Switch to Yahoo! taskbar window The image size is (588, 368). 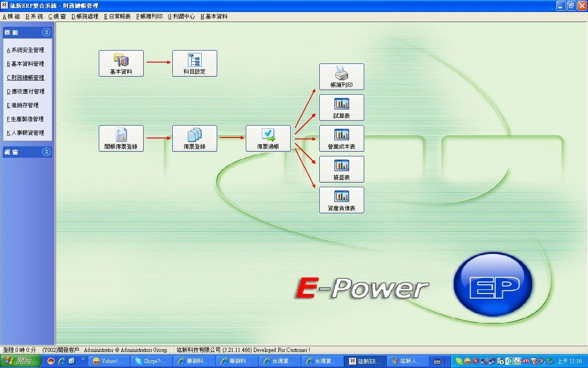point(109,361)
